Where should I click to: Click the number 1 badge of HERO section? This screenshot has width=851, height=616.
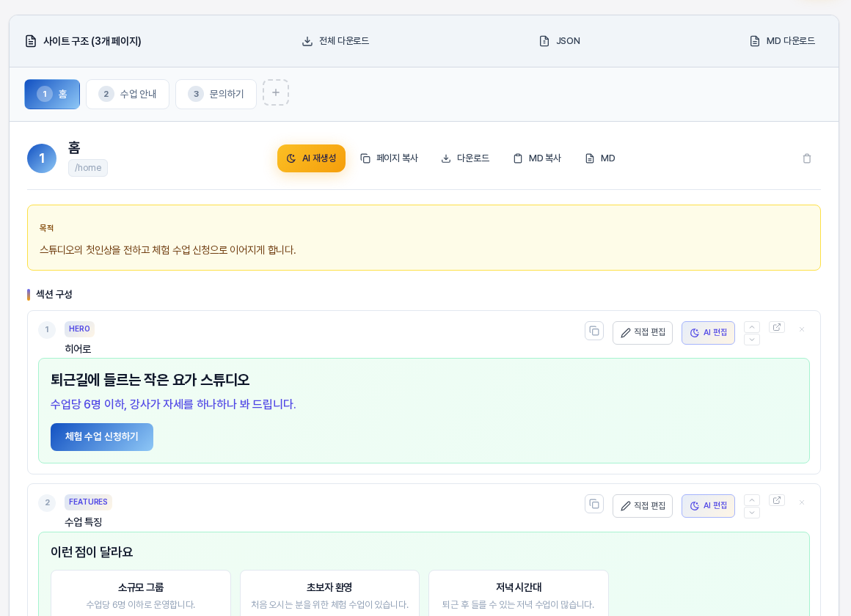47,329
